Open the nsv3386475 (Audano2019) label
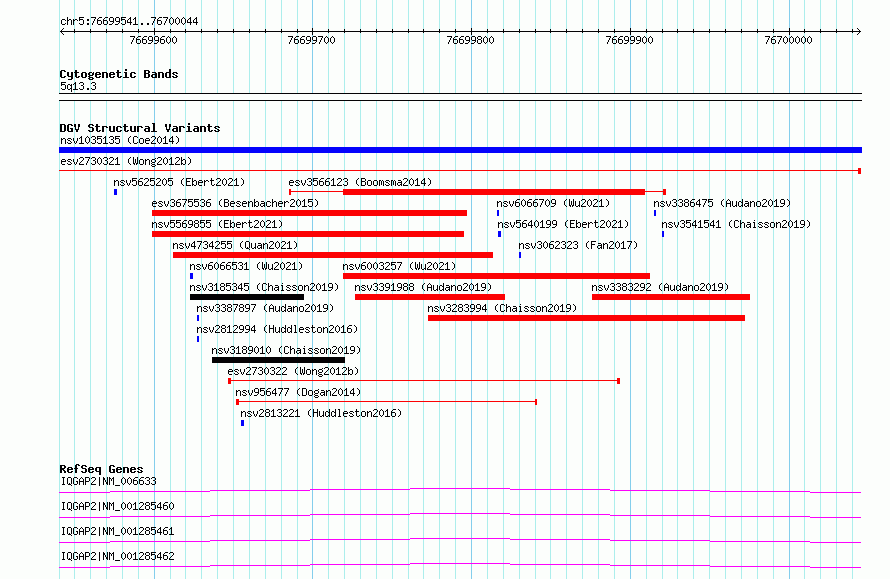The image size is (890, 579). [x=722, y=203]
